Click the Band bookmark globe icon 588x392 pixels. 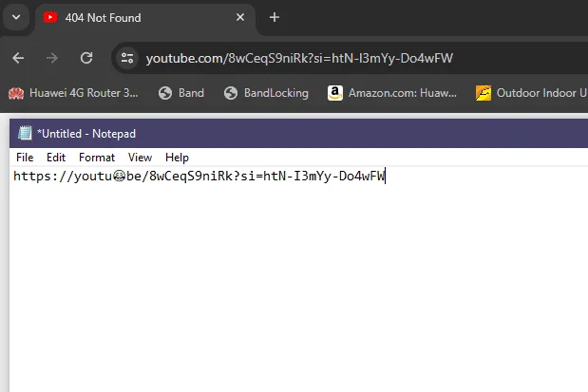pyautogui.click(x=165, y=93)
